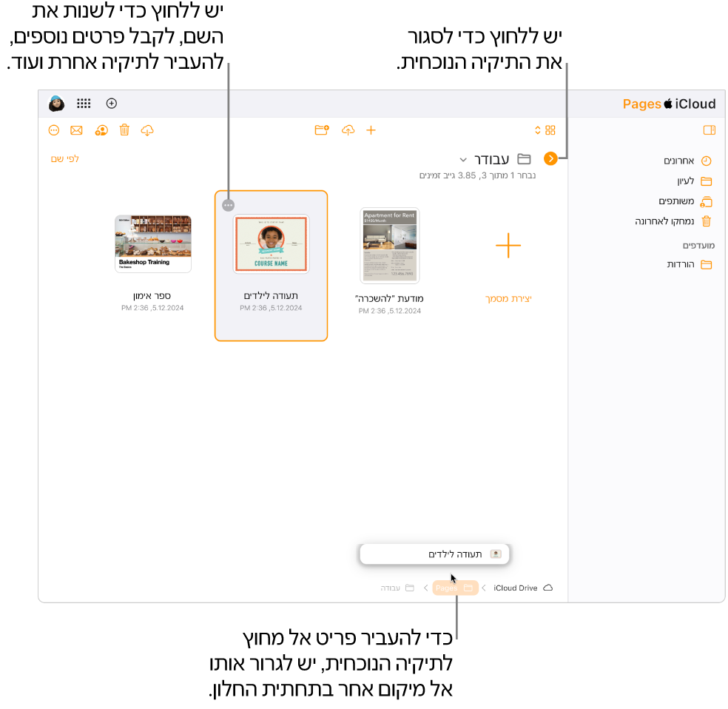Click the folder icon beside עבודה title
Image resolution: width=728 pixels, height=709 pixels.
tap(525, 159)
